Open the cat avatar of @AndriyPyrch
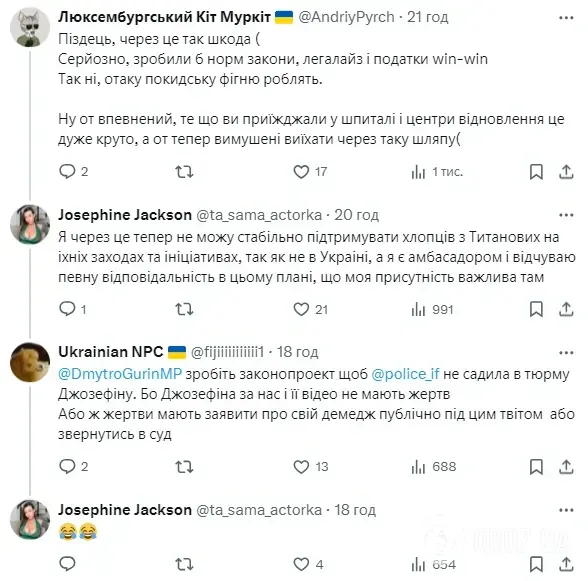 (x=30, y=27)
